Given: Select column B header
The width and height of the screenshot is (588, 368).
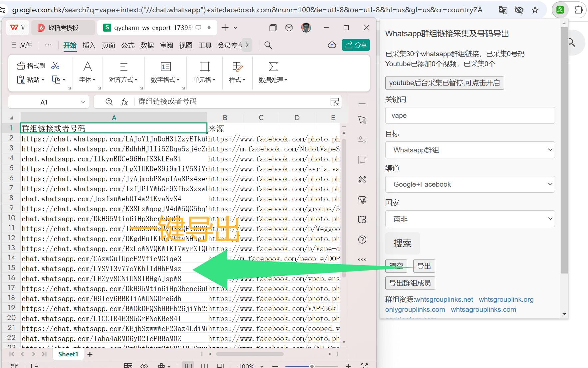Looking at the screenshot, I should tap(225, 117).
